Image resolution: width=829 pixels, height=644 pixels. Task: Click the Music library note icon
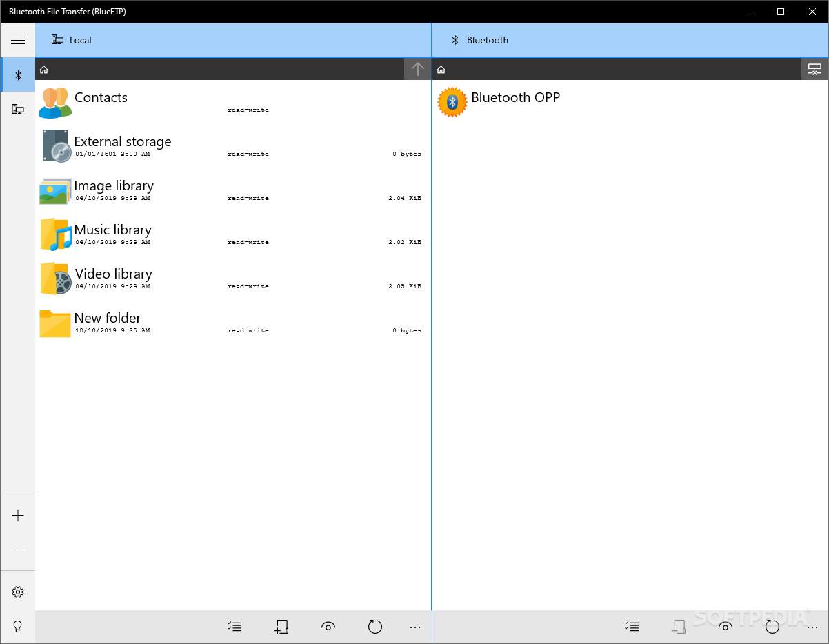(55, 234)
